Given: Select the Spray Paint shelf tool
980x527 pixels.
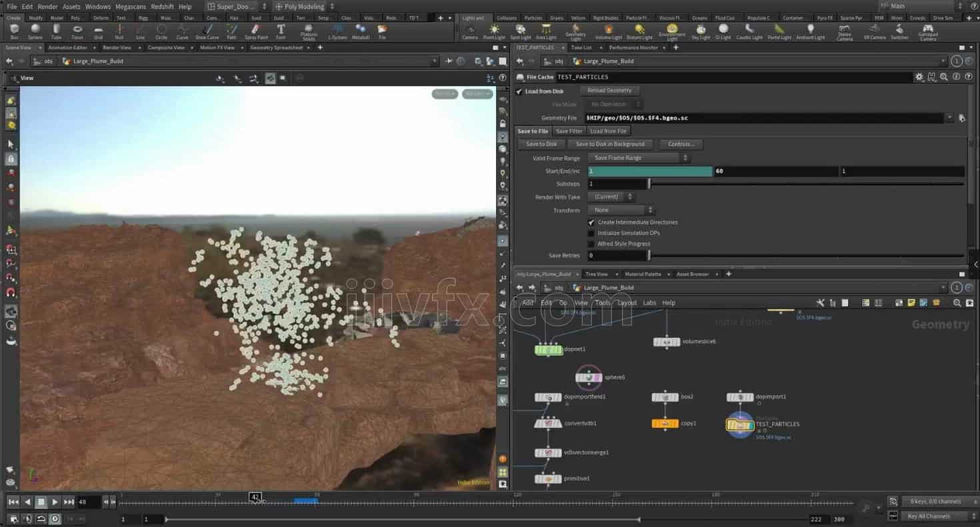Looking at the screenshot, I should [x=256, y=31].
